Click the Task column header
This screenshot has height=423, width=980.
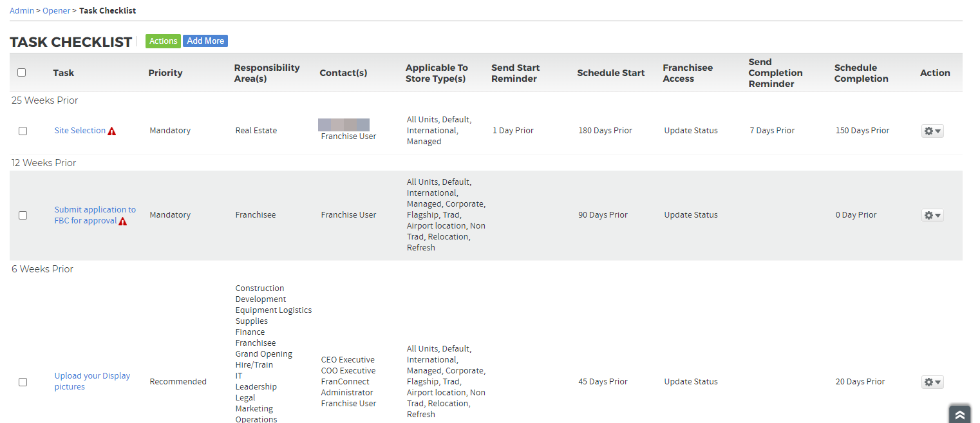[x=64, y=73]
